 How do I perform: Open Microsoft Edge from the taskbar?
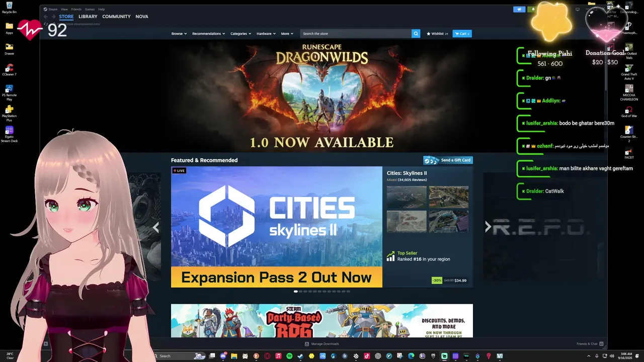(411, 356)
